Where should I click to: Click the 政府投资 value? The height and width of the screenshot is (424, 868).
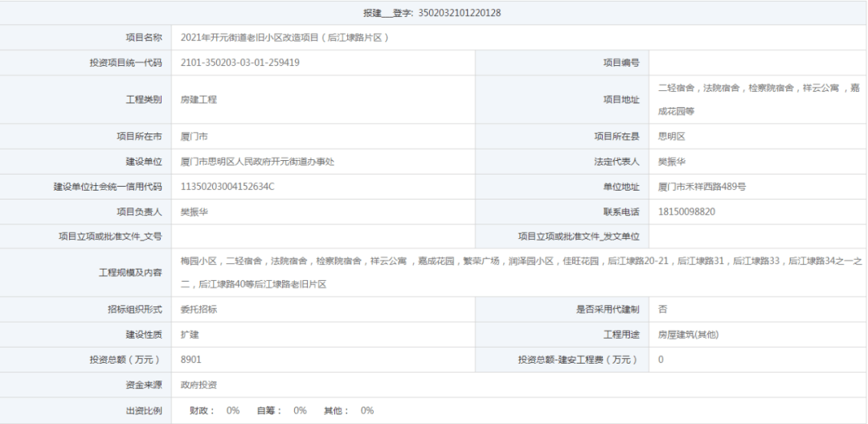[199, 385]
